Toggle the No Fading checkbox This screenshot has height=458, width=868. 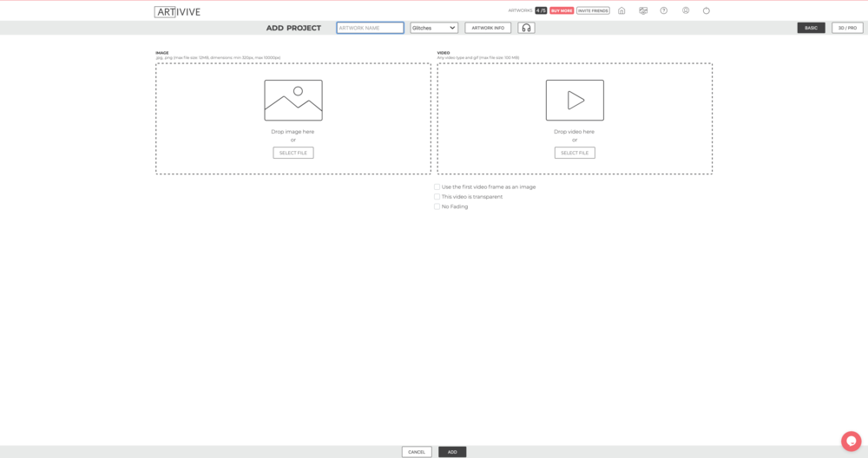(x=437, y=206)
